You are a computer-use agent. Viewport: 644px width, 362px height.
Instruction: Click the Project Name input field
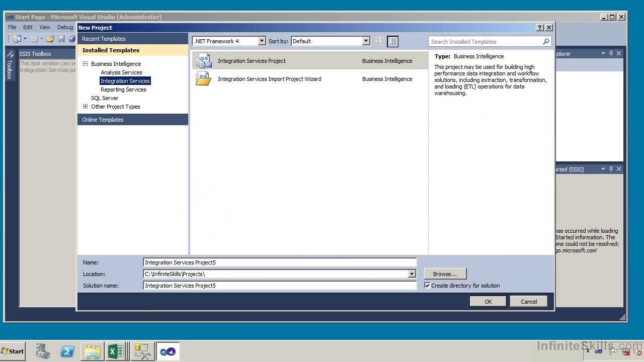tap(280, 262)
